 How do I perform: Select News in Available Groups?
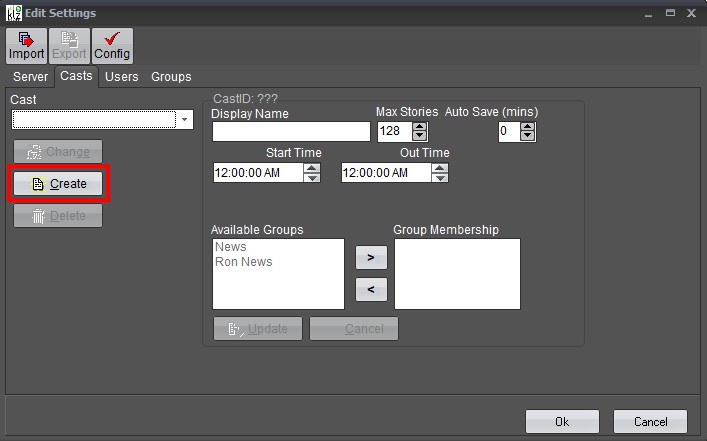(x=231, y=247)
